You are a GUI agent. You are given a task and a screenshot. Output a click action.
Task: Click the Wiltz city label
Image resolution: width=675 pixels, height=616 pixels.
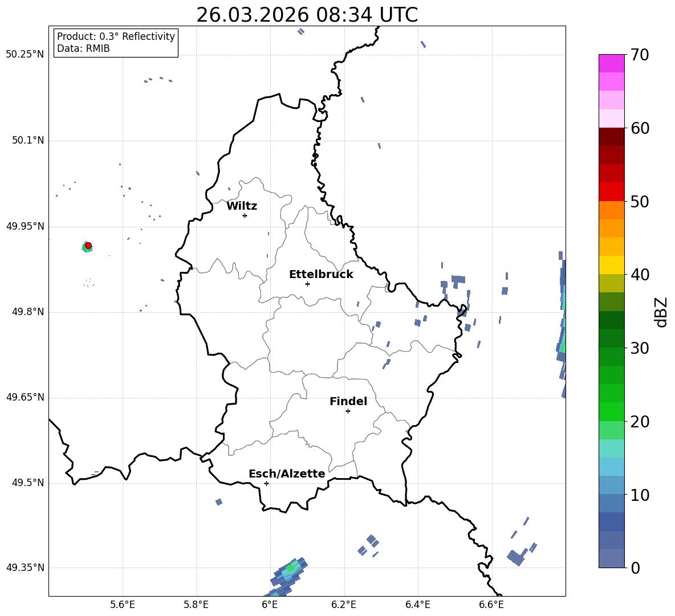tap(242, 206)
